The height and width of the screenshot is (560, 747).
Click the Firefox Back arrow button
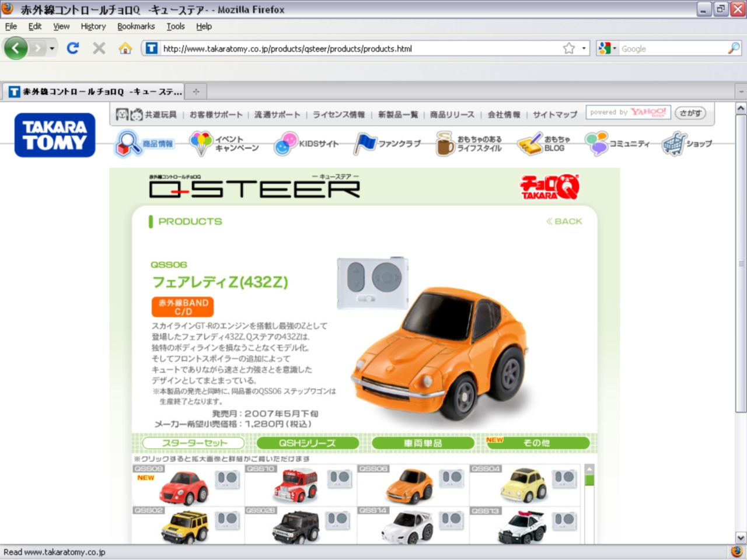point(16,48)
